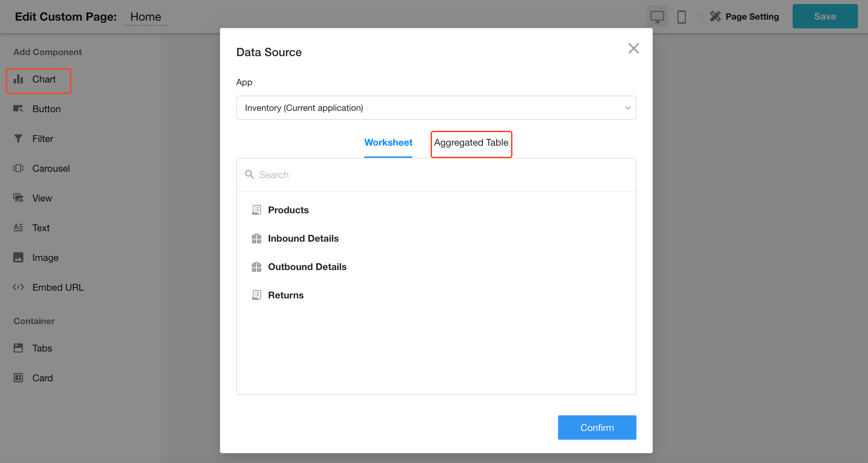Add a Card container
This screenshot has width=868, height=463.
42,378
